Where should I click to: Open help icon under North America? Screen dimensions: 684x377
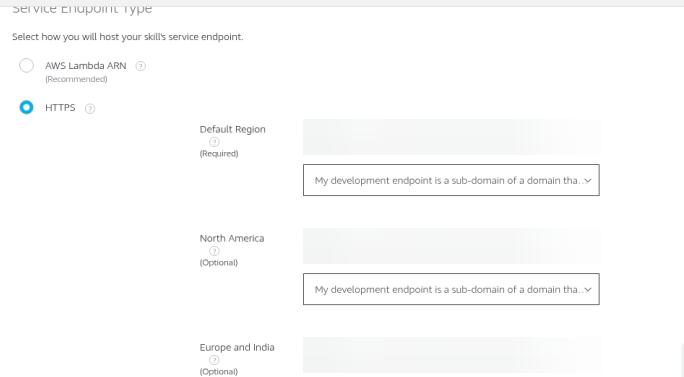[214, 251]
